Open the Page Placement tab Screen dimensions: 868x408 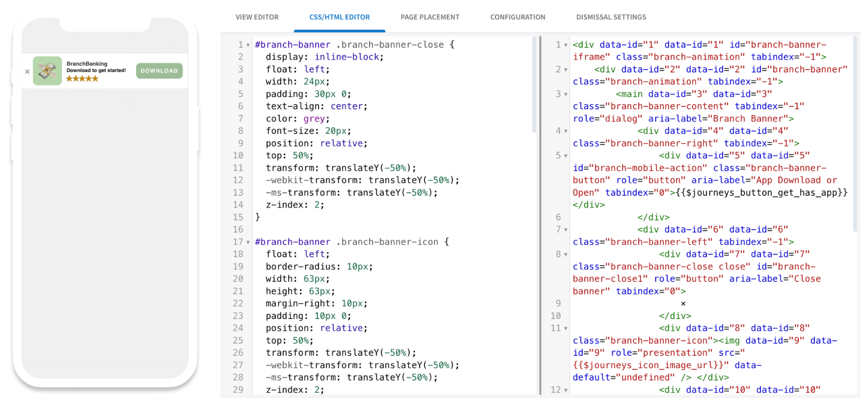pyautogui.click(x=429, y=17)
